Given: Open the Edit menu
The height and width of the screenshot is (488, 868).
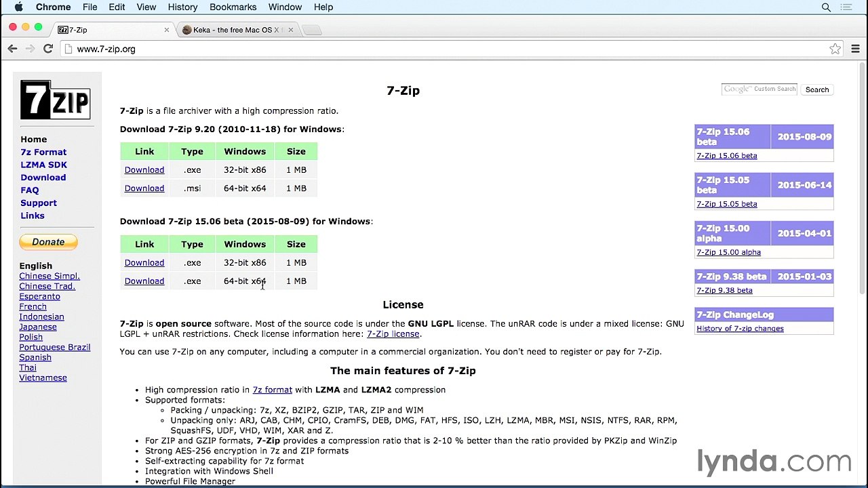Looking at the screenshot, I should [x=117, y=7].
